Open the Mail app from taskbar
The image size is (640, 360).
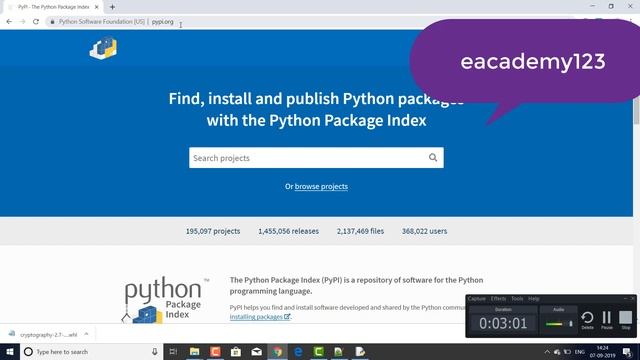tap(256, 351)
